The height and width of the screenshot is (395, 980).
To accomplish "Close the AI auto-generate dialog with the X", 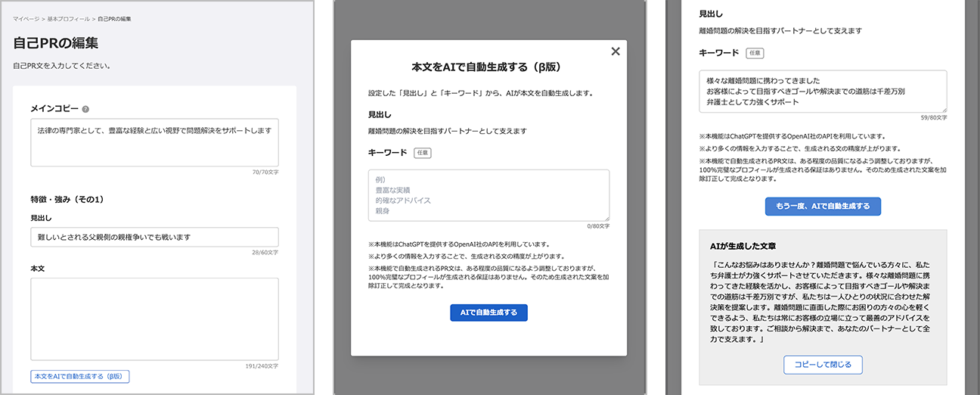I will coord(616,51).
